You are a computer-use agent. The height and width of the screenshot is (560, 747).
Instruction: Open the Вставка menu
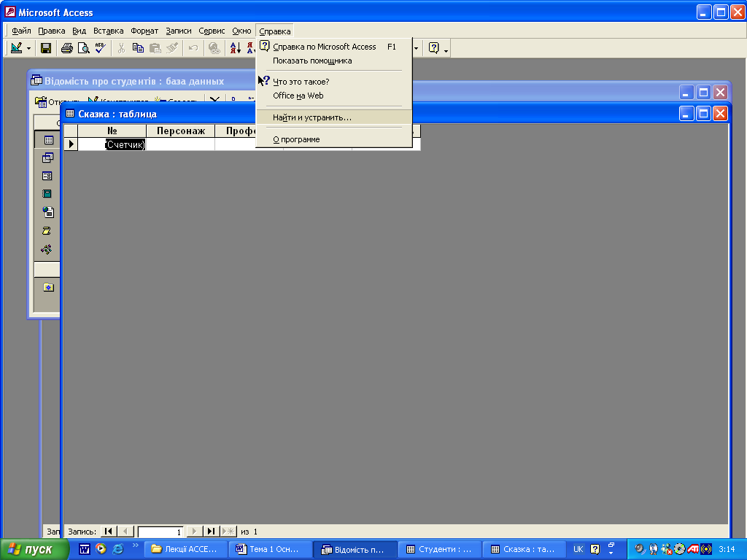click(108, 31)
